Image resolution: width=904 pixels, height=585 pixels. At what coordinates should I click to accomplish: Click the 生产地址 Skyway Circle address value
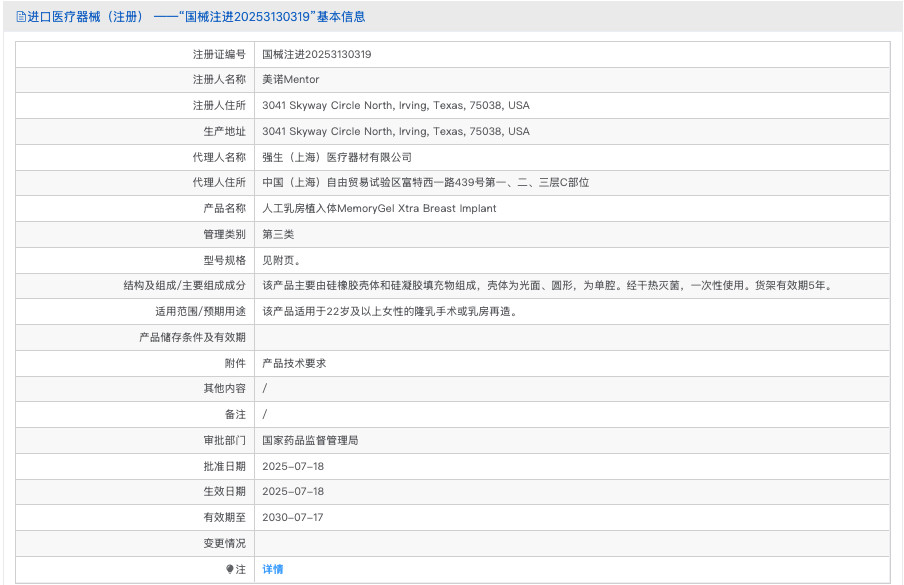(x=395, y=131)
